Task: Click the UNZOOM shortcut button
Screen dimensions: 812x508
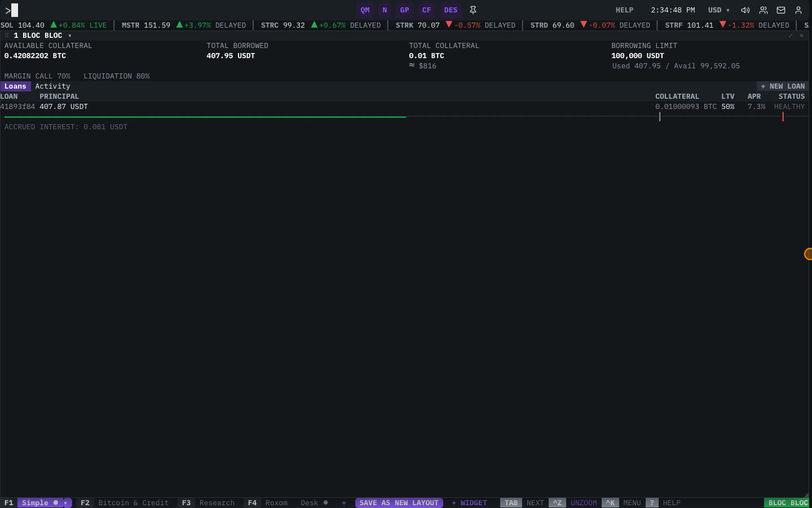Action: (573, 503)
